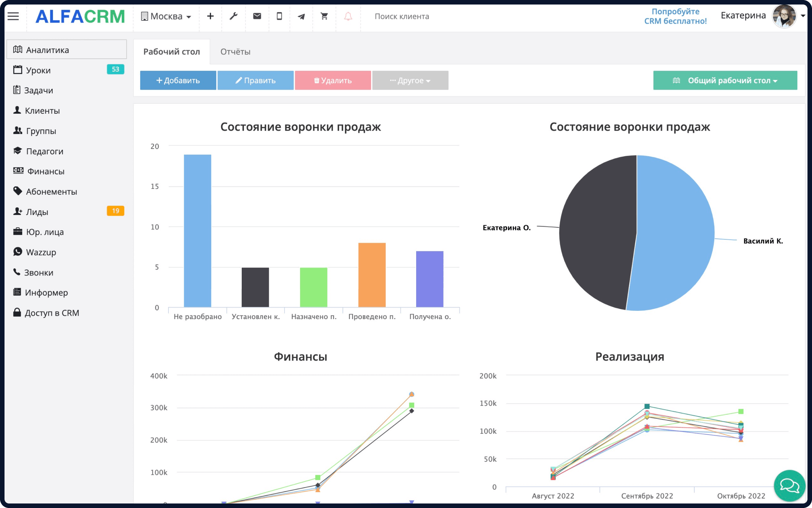
Task: Click the Telegram paper plane icon
Action: tap(301, 16)
